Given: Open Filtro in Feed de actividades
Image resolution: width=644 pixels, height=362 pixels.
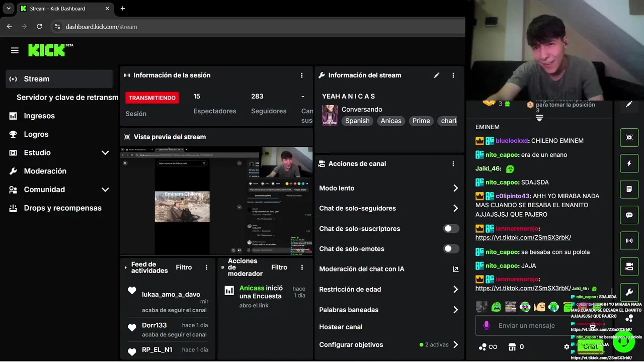Looking at the screenshot, I should point(184,267).
